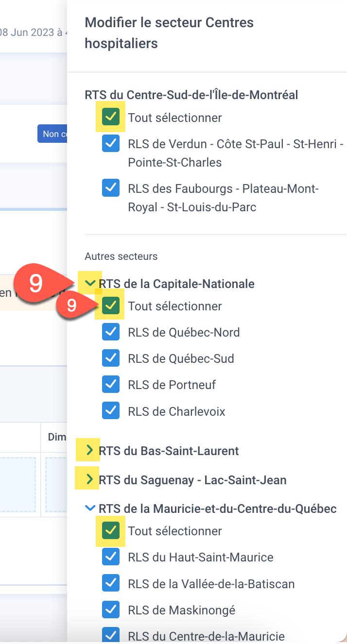Uncheck RLS de Verdun - Côte St-Paul checkbox
Image resolution: width=347 pixels, height=644 pixels.
click(x=111, y=144)
